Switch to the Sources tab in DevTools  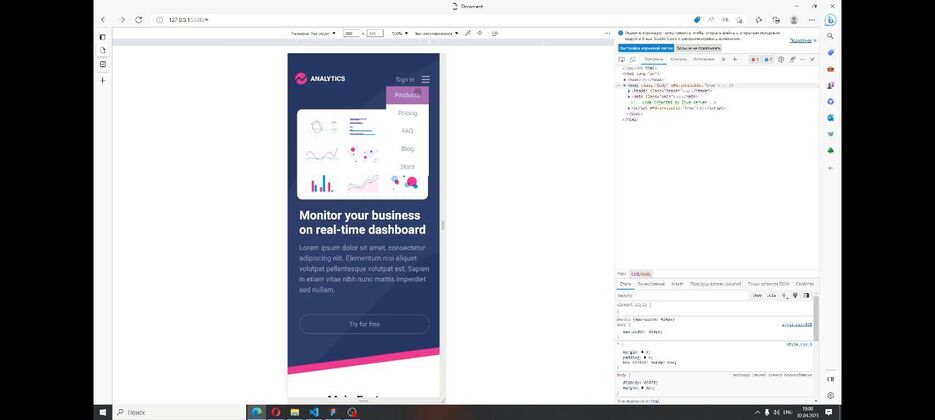[x=704, y=59]
